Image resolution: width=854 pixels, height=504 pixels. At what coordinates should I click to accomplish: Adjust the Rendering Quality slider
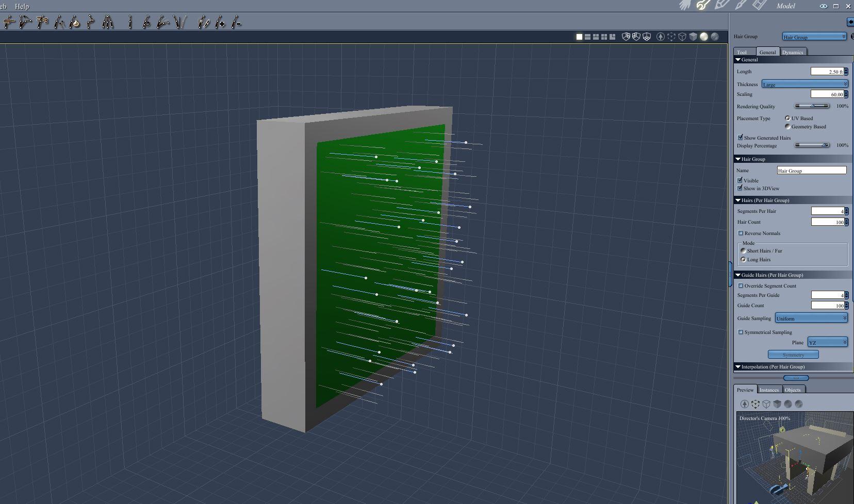812,106
